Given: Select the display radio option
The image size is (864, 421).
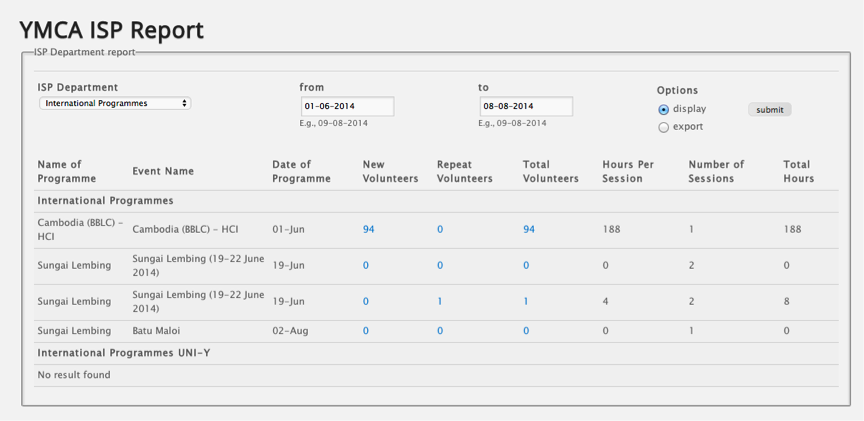Looking at the screenshot, I should click(663, 110).
